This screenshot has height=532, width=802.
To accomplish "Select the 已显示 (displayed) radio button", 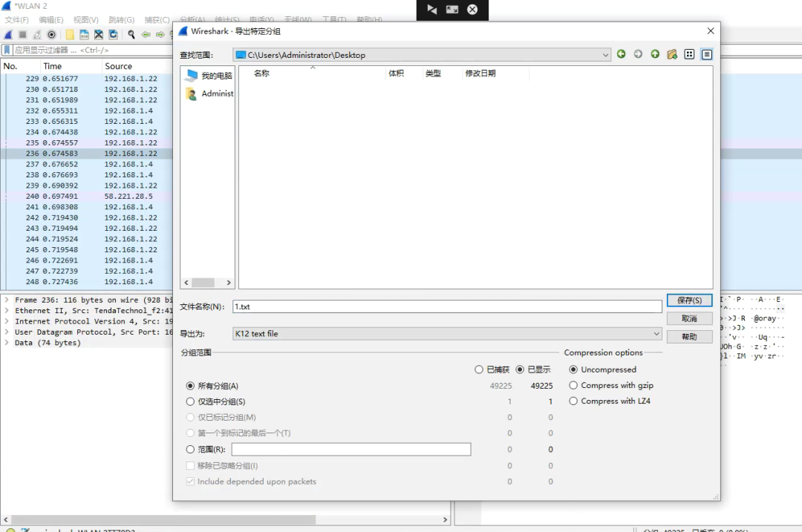I will click(x=520, y=370).
